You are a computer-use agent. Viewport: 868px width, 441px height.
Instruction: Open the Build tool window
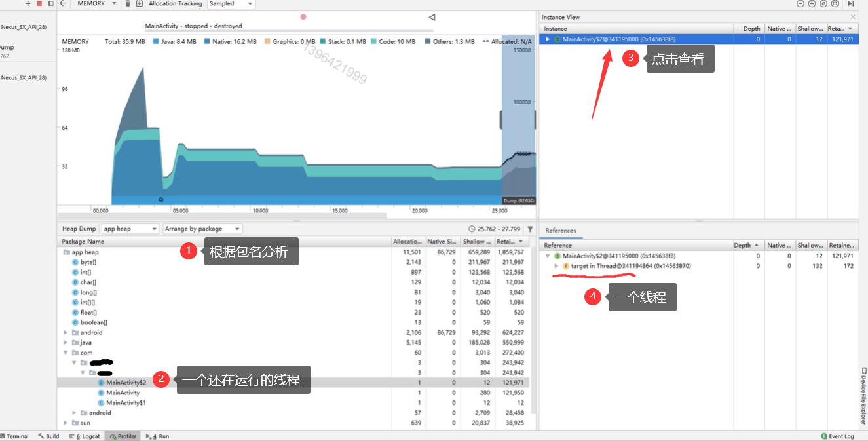[48, 436]
